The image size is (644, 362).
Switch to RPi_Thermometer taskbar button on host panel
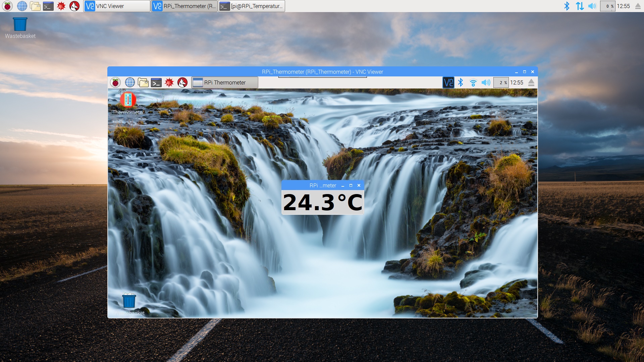click(184, 6)
